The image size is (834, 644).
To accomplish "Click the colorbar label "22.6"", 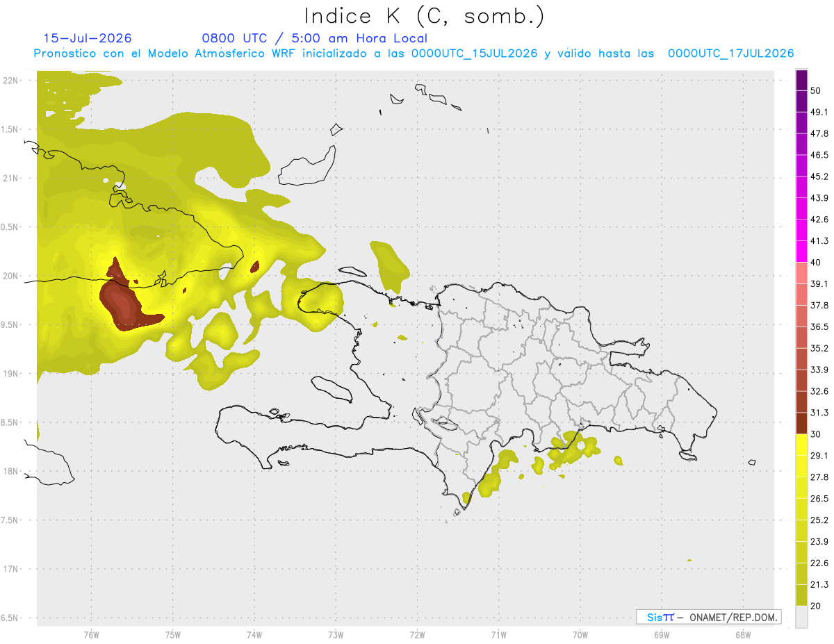I will coord(820,563).
